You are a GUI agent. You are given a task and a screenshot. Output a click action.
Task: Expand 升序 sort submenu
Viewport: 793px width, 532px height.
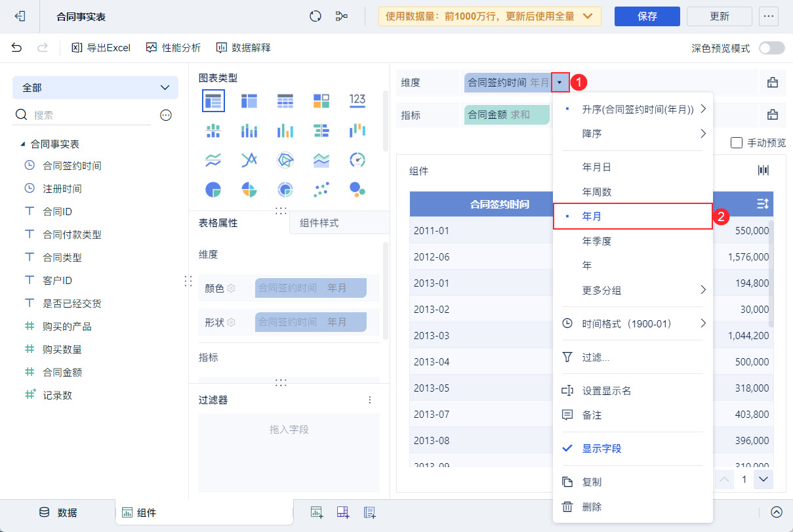point(633,109)
